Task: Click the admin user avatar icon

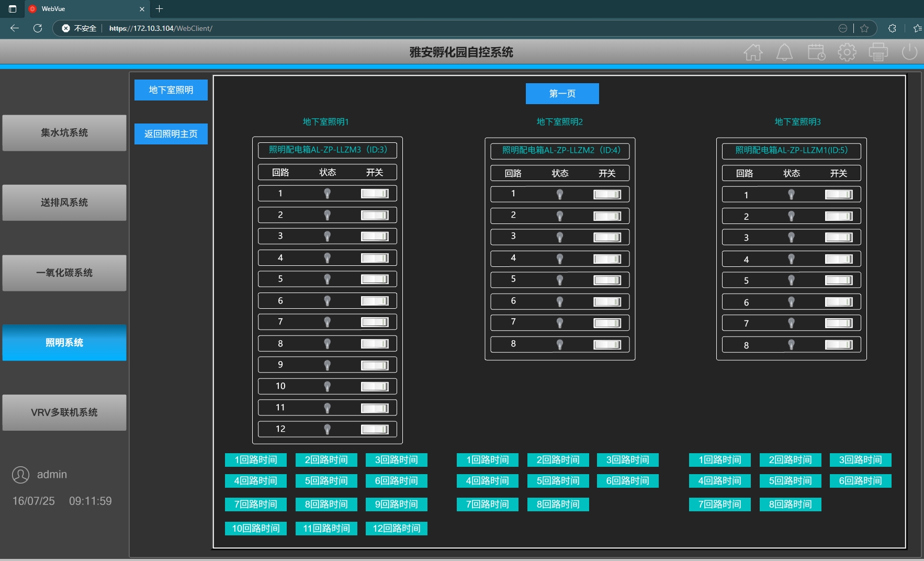Action: 21,475
